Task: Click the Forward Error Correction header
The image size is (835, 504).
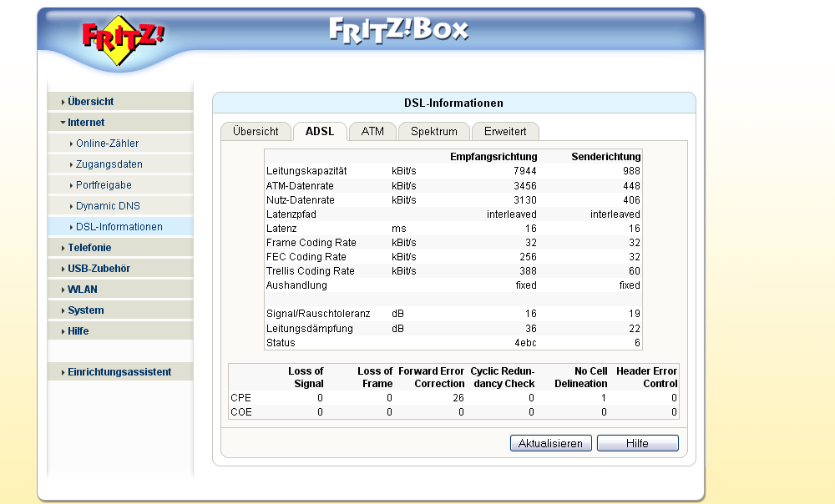Action: tap(432, 377)
